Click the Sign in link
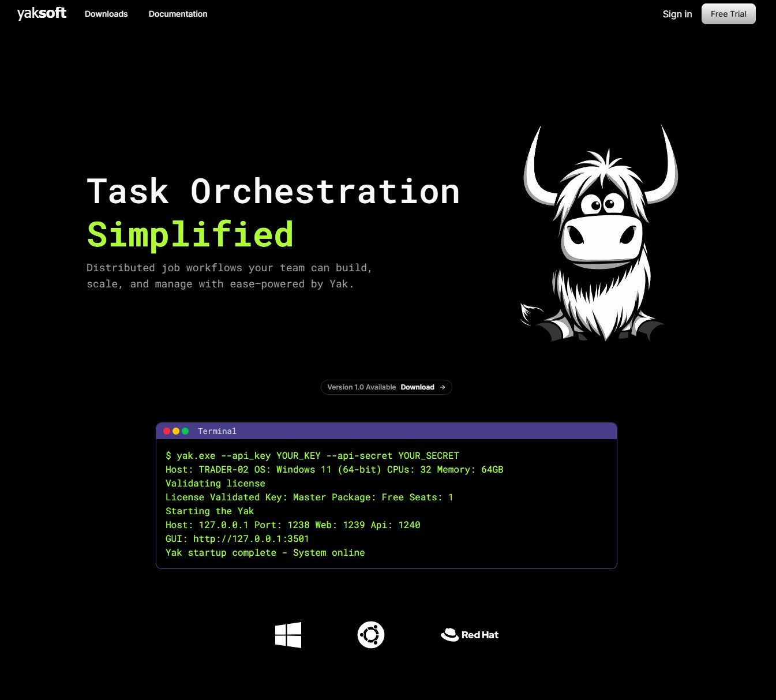The height and width of the screenshot is (700, 776). tap(677, 14)
